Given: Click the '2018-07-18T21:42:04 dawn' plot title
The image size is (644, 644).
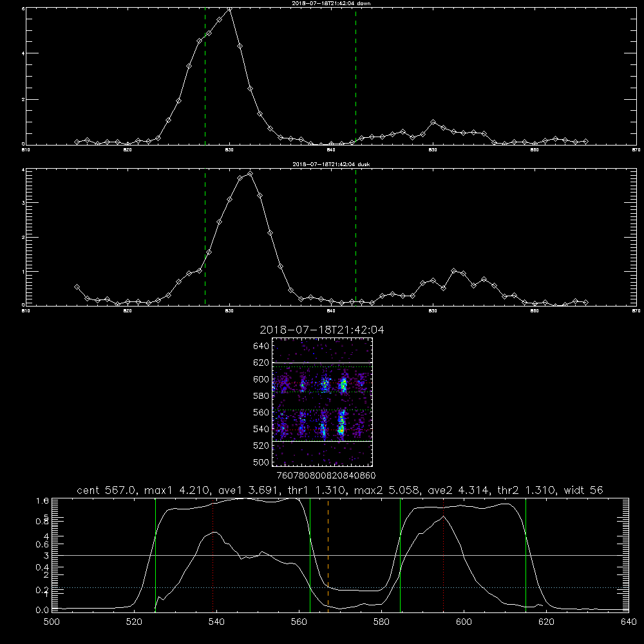Looking at the screenshot, I should 331,3.
